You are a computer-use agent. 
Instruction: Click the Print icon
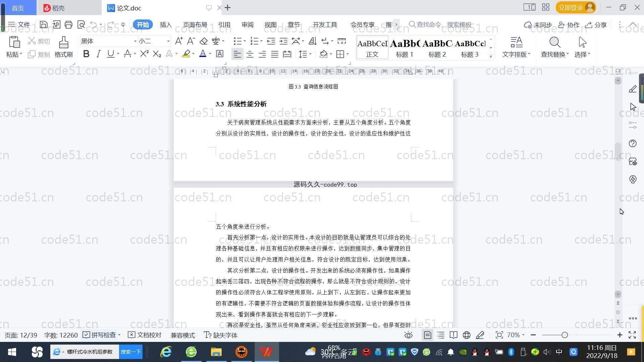(x=68, y=24)
